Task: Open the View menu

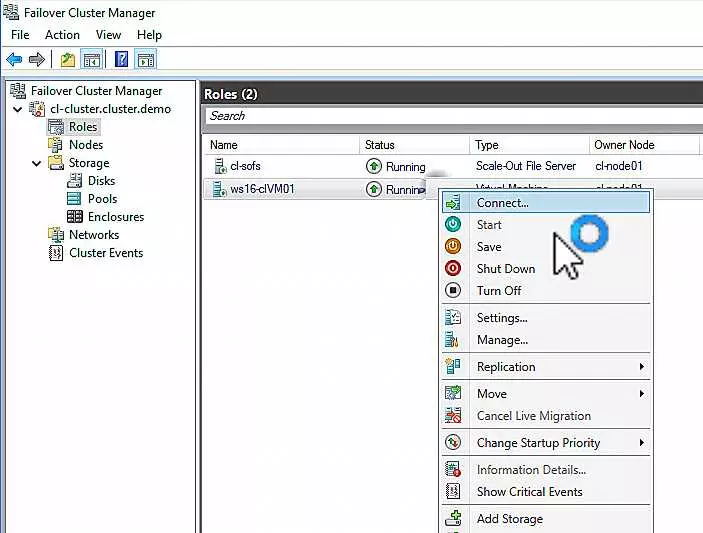Action: (108, 35)
